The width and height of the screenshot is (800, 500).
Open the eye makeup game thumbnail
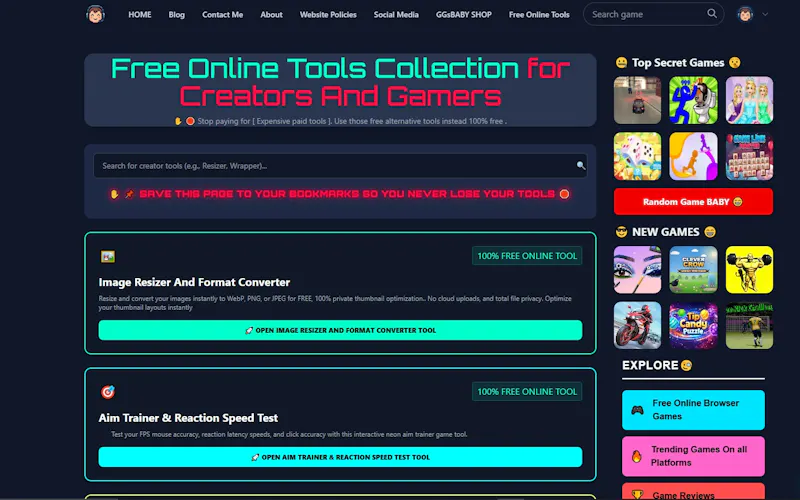coord(637,270)
